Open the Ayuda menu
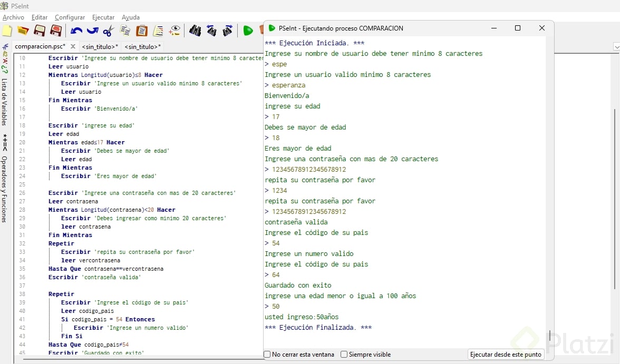This screenshot has height=364, width=620. point(131,17)
